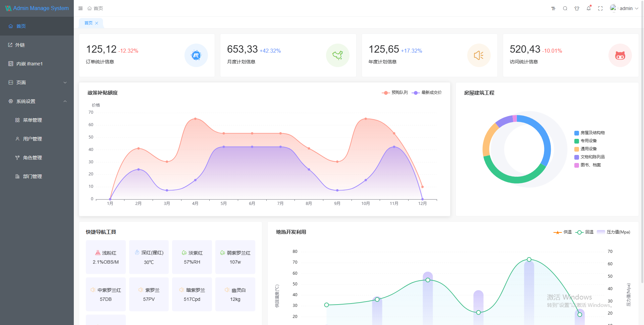Image resolution: width=644 pixels, height=325 pixels.
Task: Toggle 专用设备 legend item
Action: point(585,141)
